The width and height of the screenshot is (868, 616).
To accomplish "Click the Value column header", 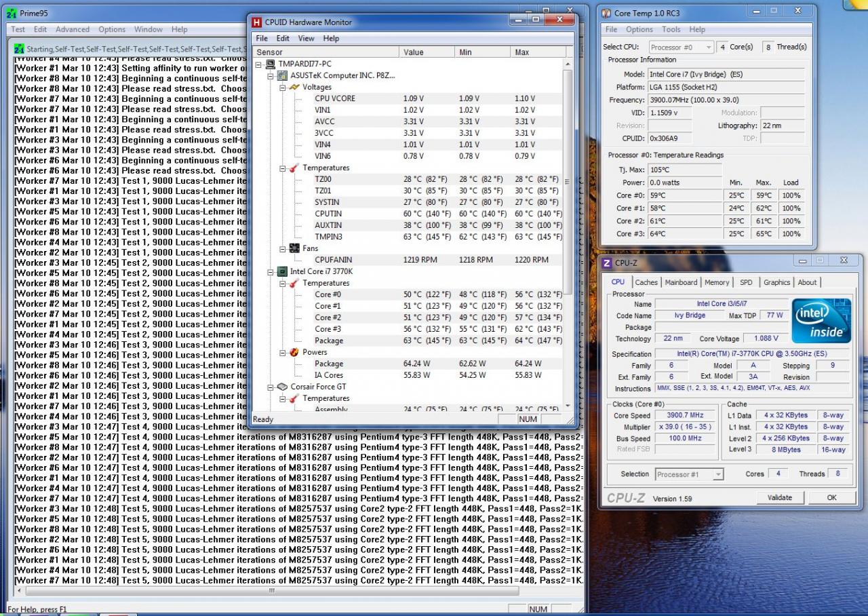I will tap(427, 52).
